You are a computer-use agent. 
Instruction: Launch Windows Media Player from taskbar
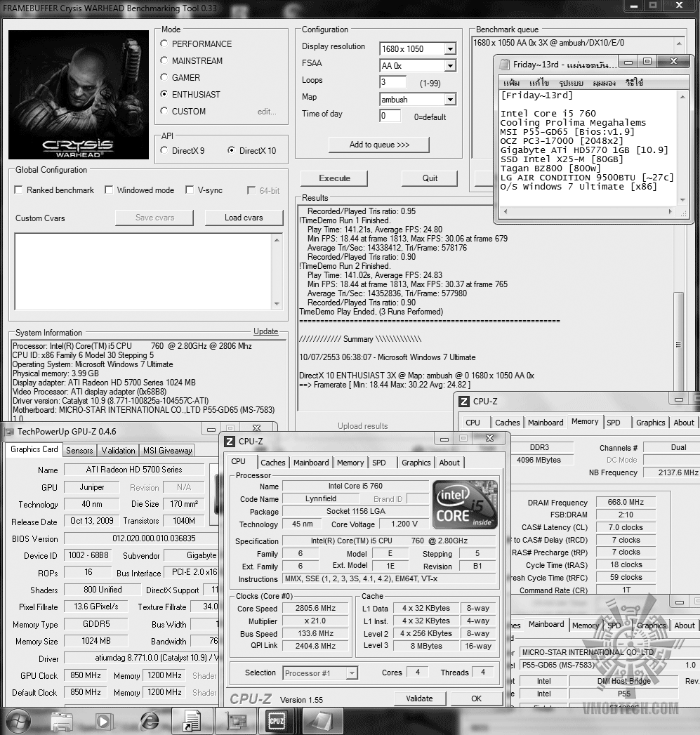[104, 721]
